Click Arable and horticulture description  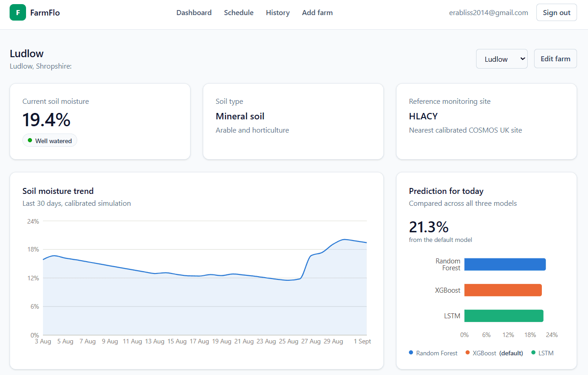252,130
